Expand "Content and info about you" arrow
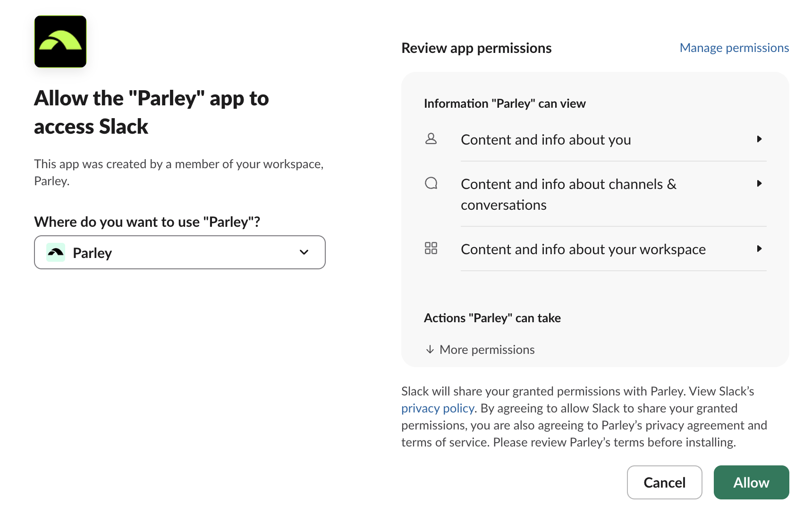The width and height of the screenshot is (812, 515). coord(759,139)
